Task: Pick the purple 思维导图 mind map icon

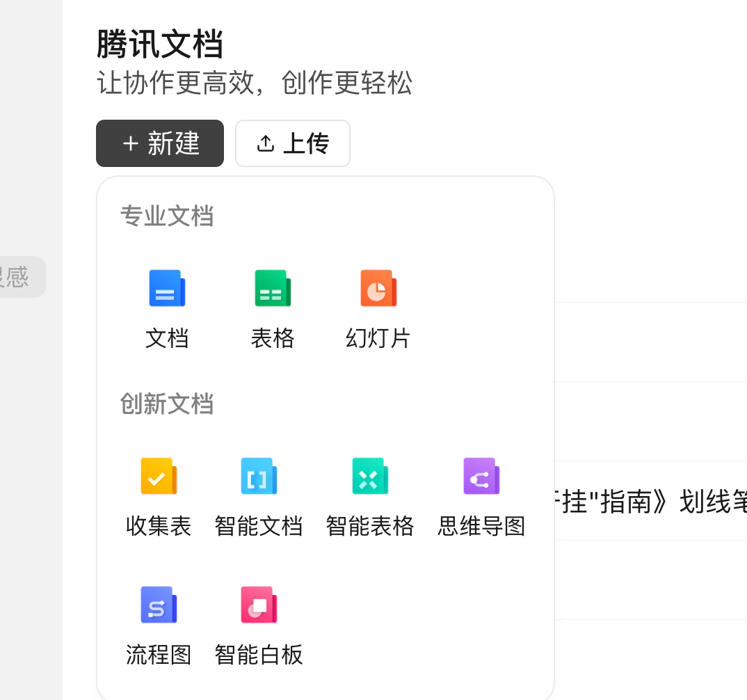Action: (x=481, y=476)
